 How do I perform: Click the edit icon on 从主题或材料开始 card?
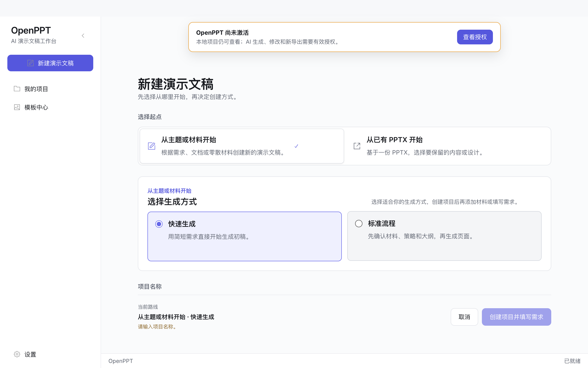click(x=152, y=146)
